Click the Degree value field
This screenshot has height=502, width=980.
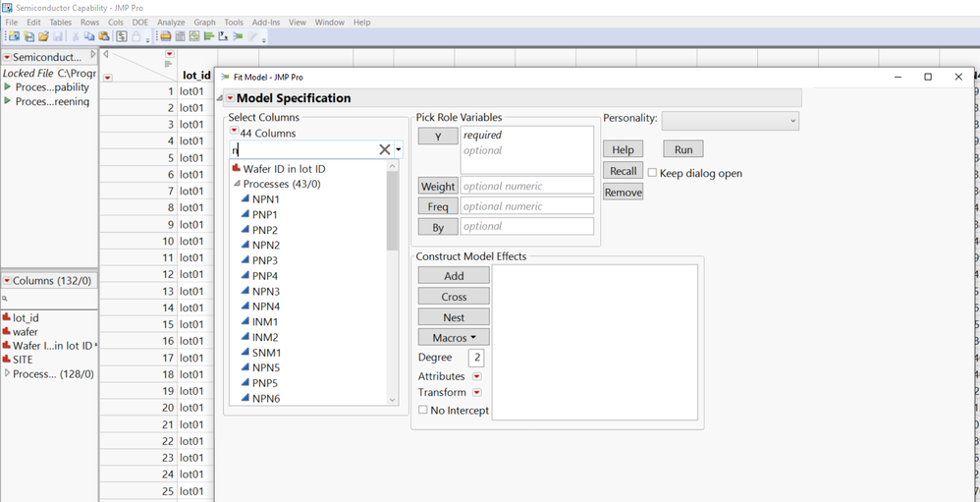476,358
